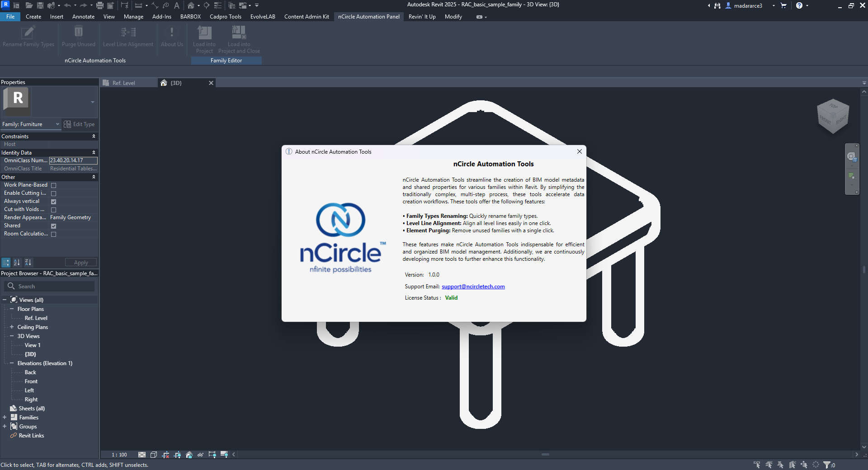Select the Front elevation in Project Browser

pos(31,381)
